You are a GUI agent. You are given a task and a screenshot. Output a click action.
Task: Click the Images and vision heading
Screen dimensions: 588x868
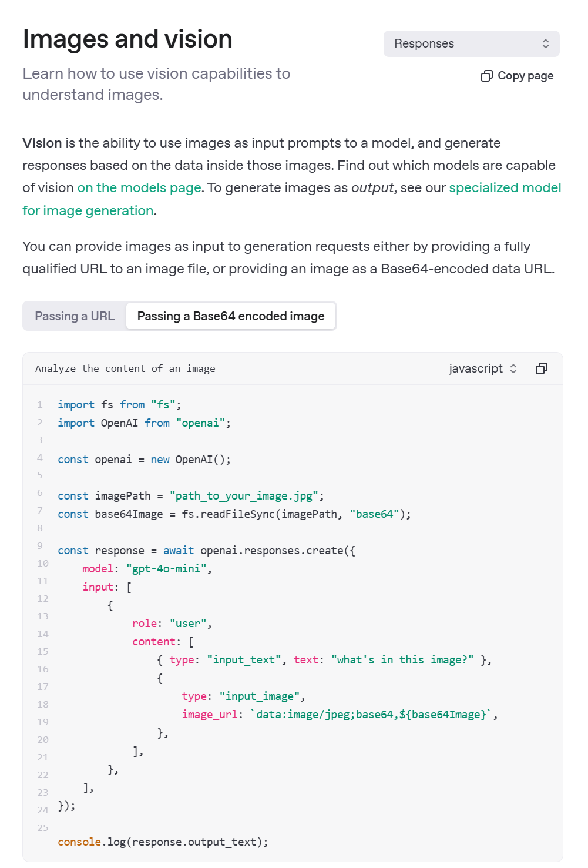tap(127, 39)
